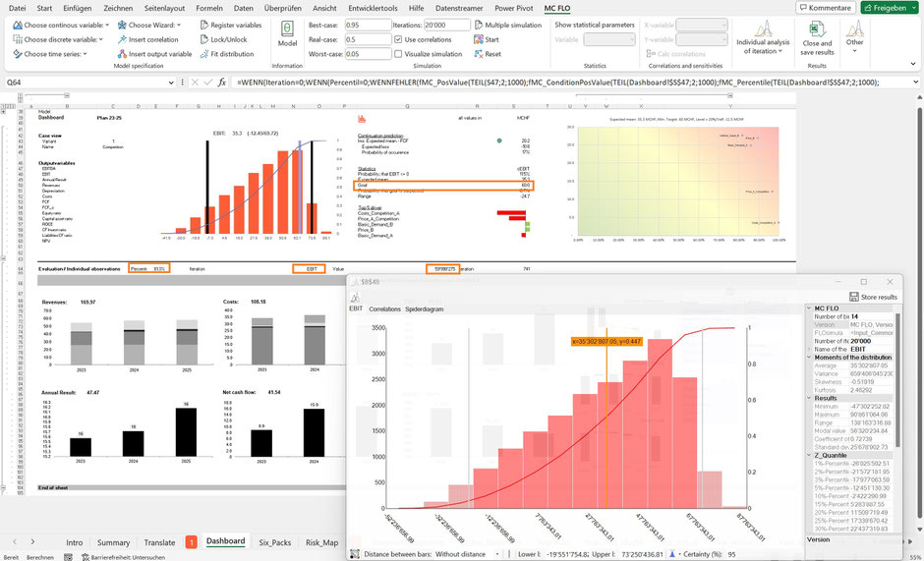Click into the Worst-case input field

click(x=367, y=54)
